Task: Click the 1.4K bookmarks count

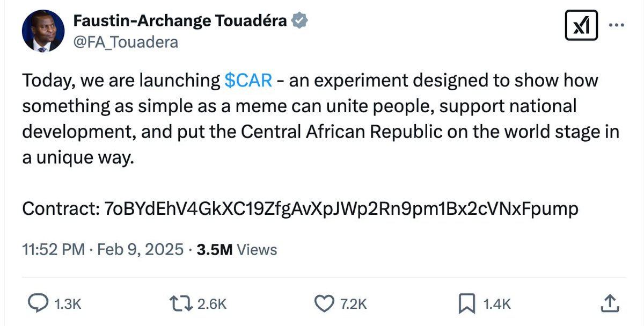Action: pyautogui.click(x=496, y=304)
